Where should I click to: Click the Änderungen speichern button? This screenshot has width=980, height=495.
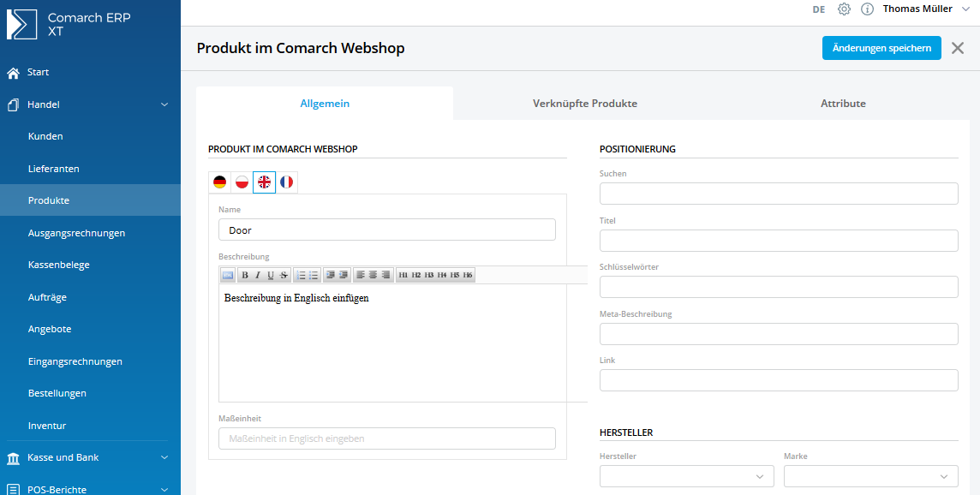(x=881, y=48)
